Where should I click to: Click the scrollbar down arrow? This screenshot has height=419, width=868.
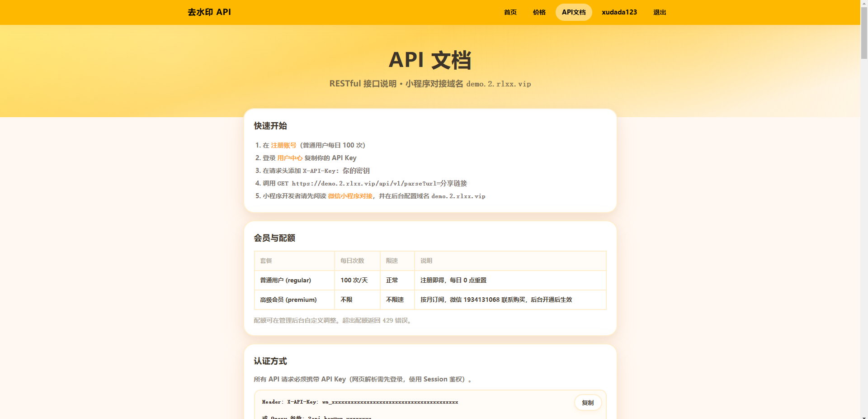(864, 416)
